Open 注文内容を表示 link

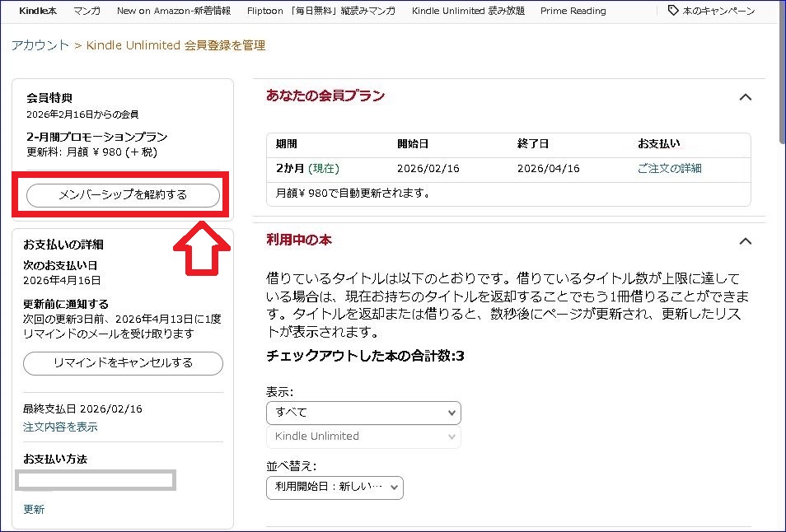60,427
